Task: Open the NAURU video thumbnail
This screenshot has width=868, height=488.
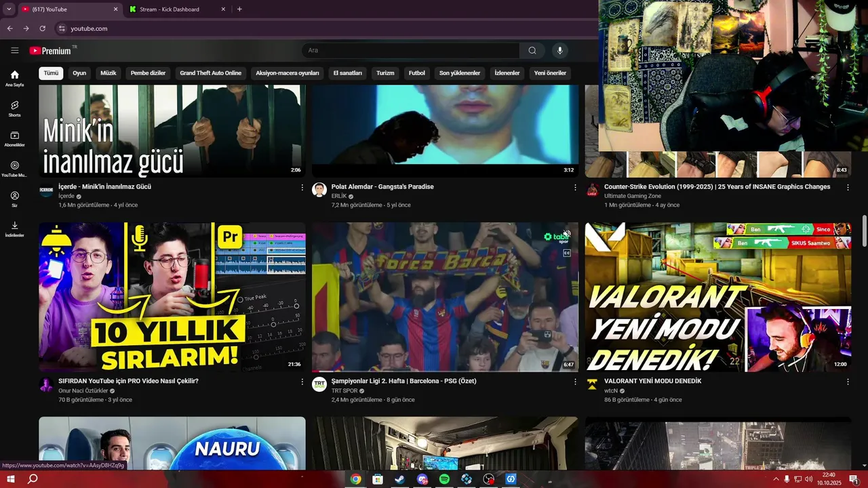Action: pyautogui.click(x=172, y=443)
